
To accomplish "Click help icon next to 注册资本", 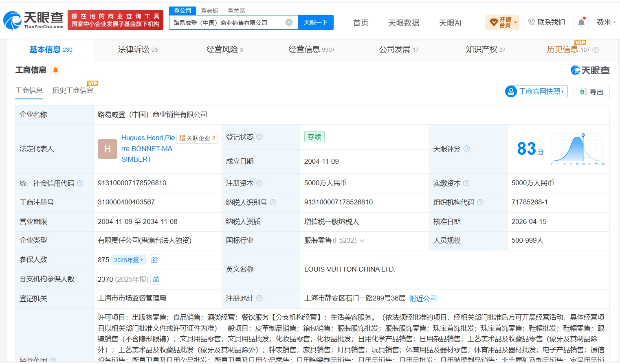I will click(x=259, y=183).
